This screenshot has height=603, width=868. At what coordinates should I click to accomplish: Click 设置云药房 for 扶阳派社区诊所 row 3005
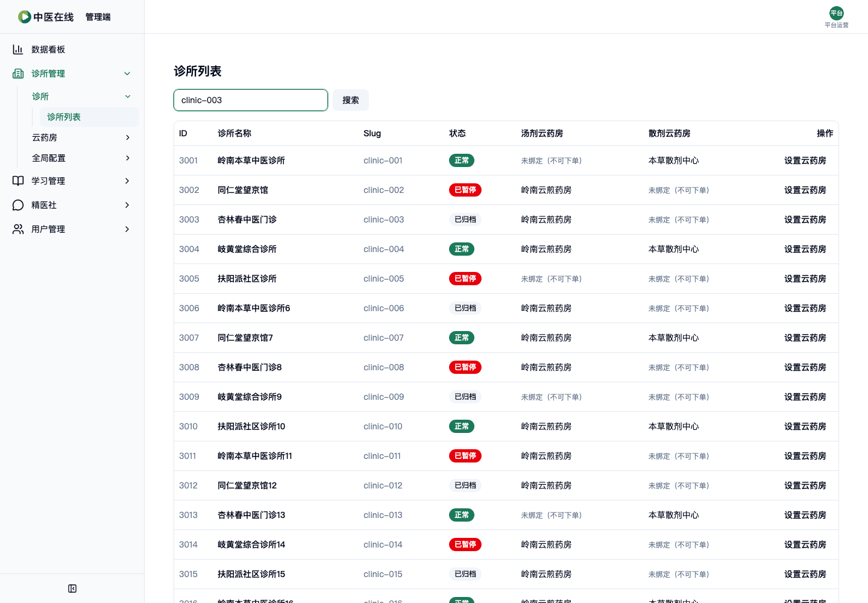point(805,279)
